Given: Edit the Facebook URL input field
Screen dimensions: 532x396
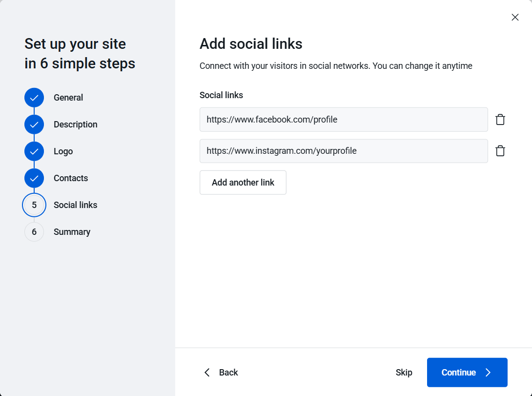Looking at the screenshot, I should (343, 120).
